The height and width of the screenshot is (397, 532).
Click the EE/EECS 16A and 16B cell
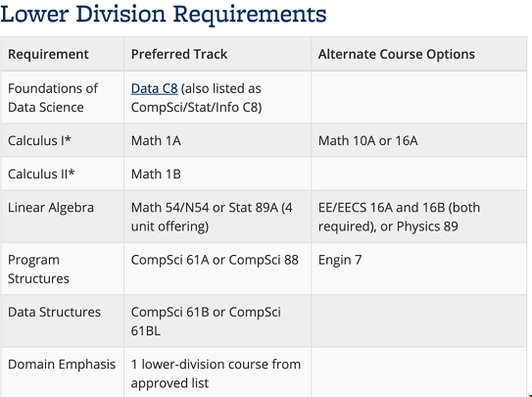click(x=418, y=217)
